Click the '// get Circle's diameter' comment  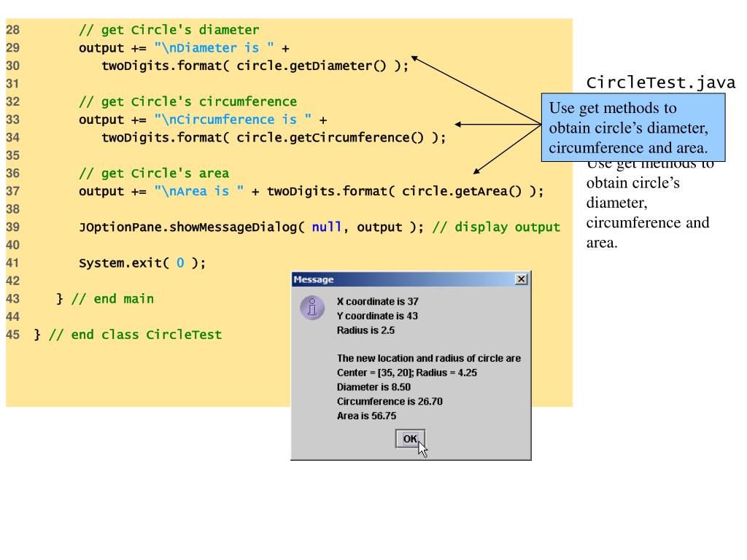(169, 30)
